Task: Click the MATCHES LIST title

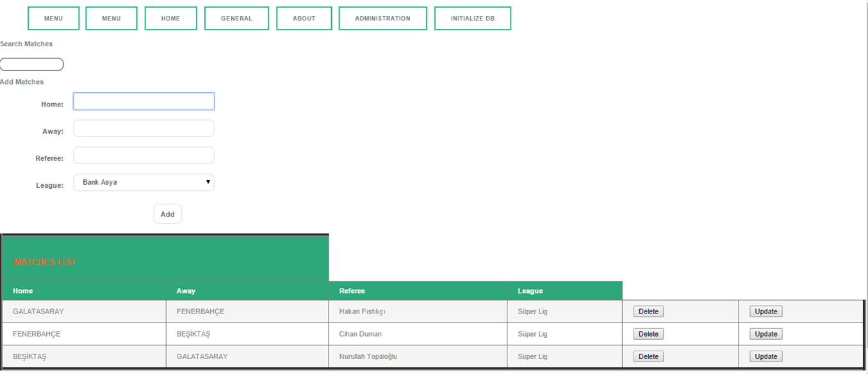Action: click(45, 262)
